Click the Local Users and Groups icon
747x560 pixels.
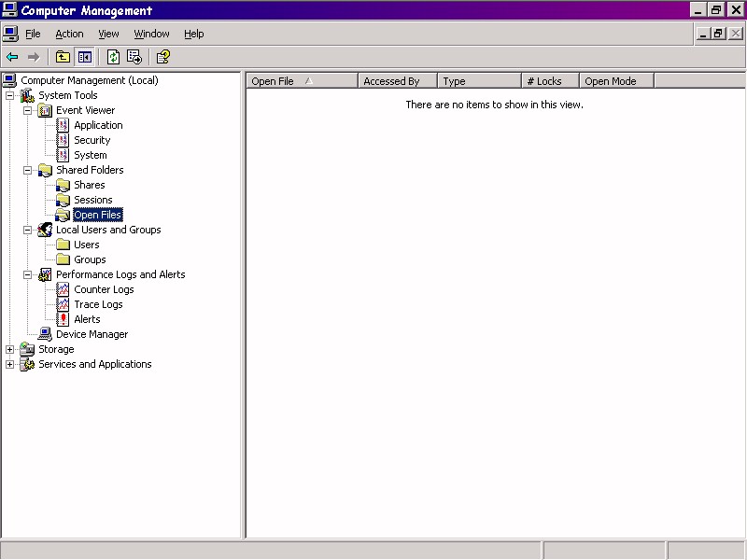pos(45,230)
